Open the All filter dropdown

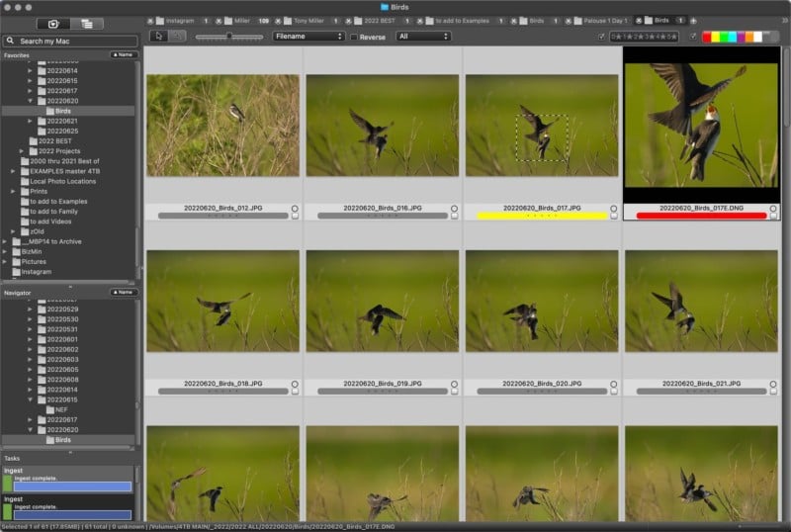pyautogui.click(x=423, y=37)
